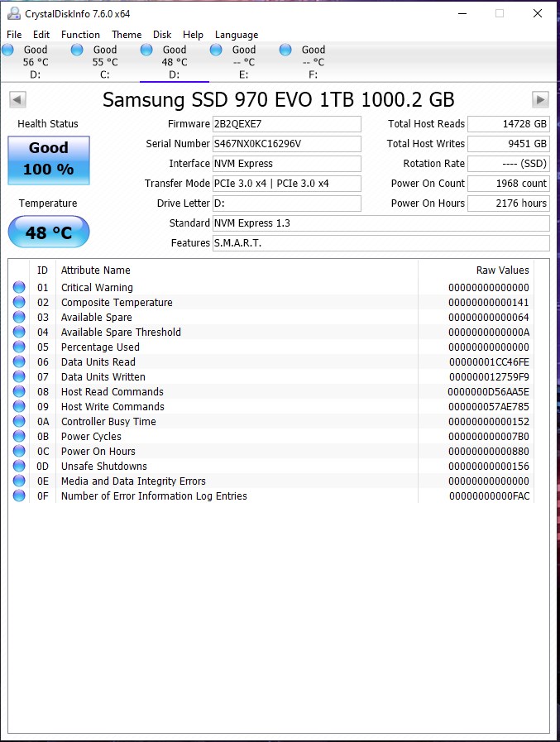This screenshot has height=742, width=560.
Task: Click the Transfer Mode field
Action: tap(287, 184)
